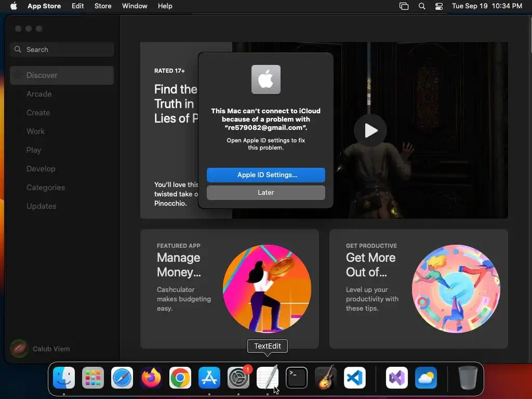This screenshot has width=532, height=399.
Task: Click the App Store search field
Action: click(62, 49)
